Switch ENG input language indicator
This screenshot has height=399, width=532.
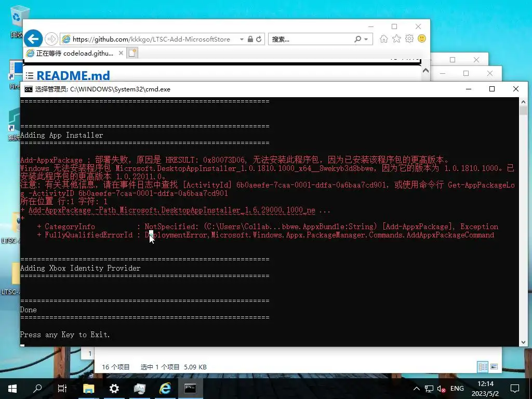(457, 389)
